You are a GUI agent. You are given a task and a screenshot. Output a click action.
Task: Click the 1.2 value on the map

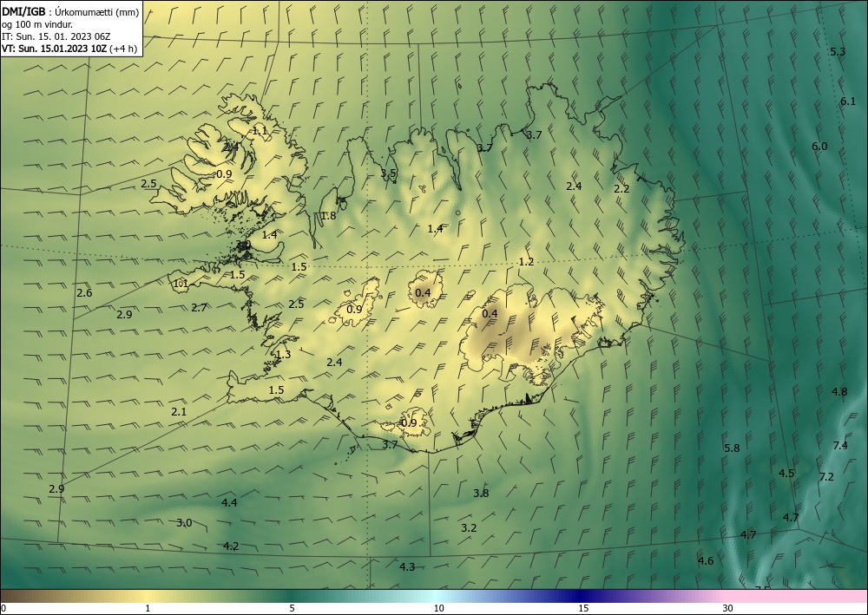[526, 262]
